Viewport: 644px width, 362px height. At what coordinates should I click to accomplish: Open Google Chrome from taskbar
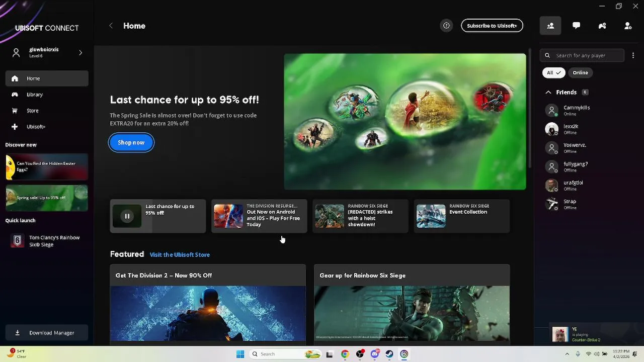pos(345,354)
